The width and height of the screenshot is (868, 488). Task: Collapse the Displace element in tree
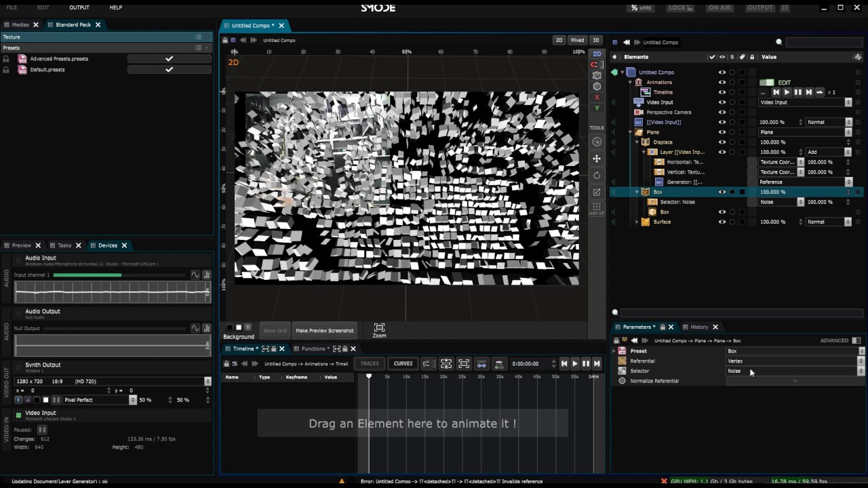point(637,142)
